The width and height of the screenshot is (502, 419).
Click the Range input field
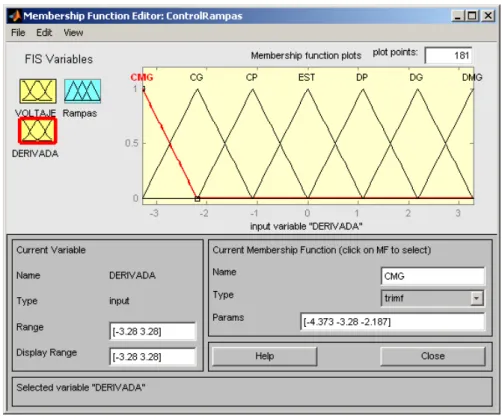point(152,331)
